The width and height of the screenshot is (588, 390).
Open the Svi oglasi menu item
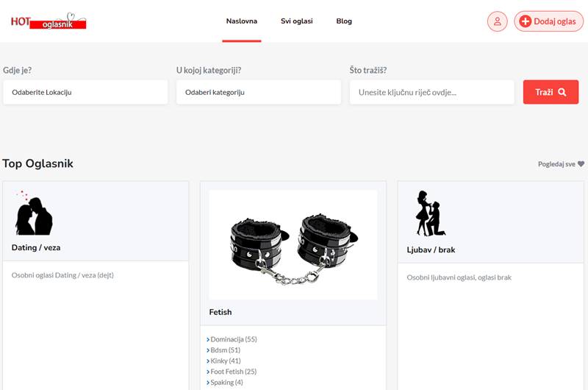point(296,21)
